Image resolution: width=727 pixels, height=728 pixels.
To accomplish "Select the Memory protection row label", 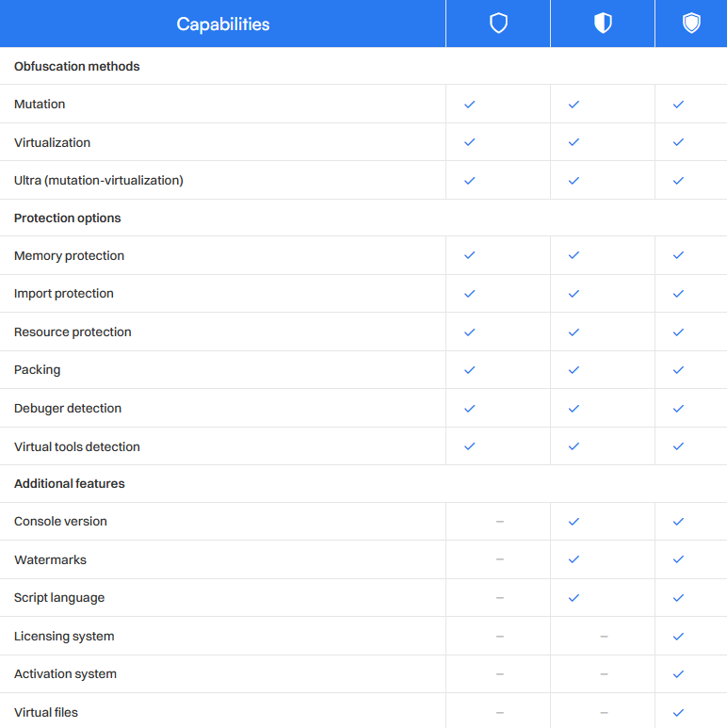I will [x=70, y=256].
